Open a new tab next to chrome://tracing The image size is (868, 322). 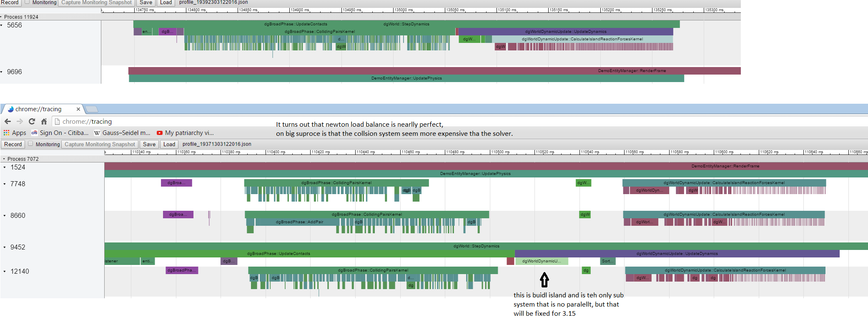click(92, 109)
